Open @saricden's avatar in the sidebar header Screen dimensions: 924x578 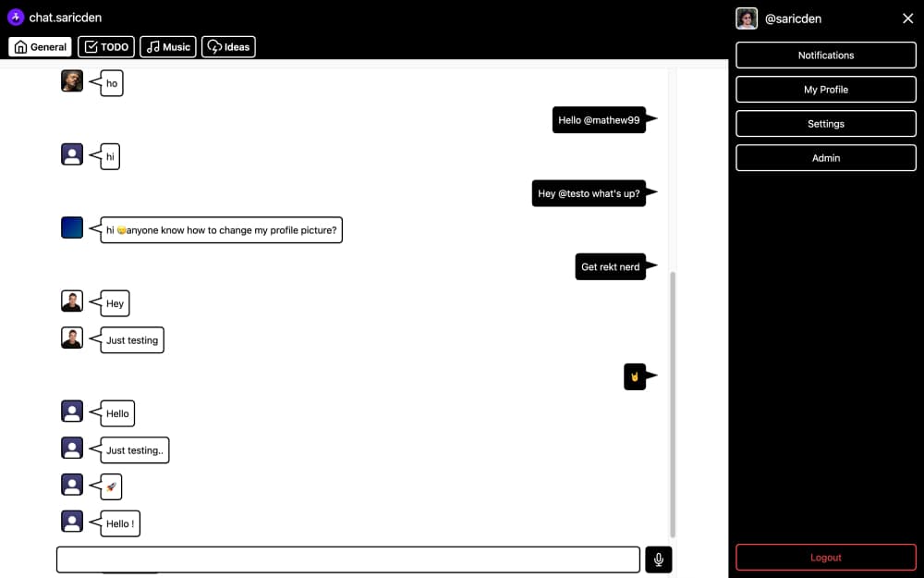pyautogui.click(x=747, y=18)
